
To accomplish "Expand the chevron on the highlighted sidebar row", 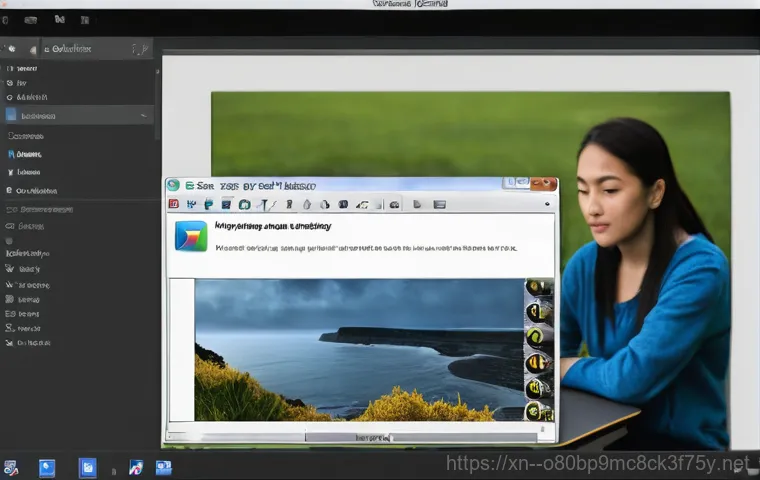I will point(146,116).
